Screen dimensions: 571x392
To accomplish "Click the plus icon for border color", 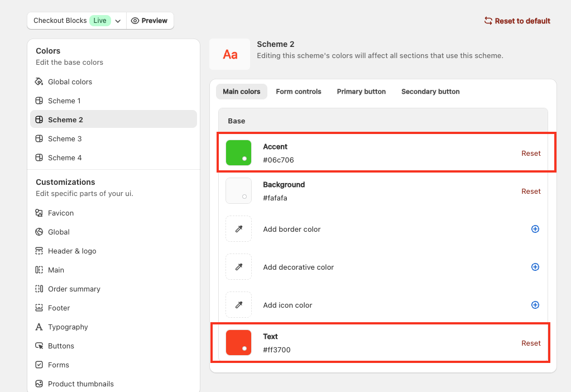I will pos(535,229).
